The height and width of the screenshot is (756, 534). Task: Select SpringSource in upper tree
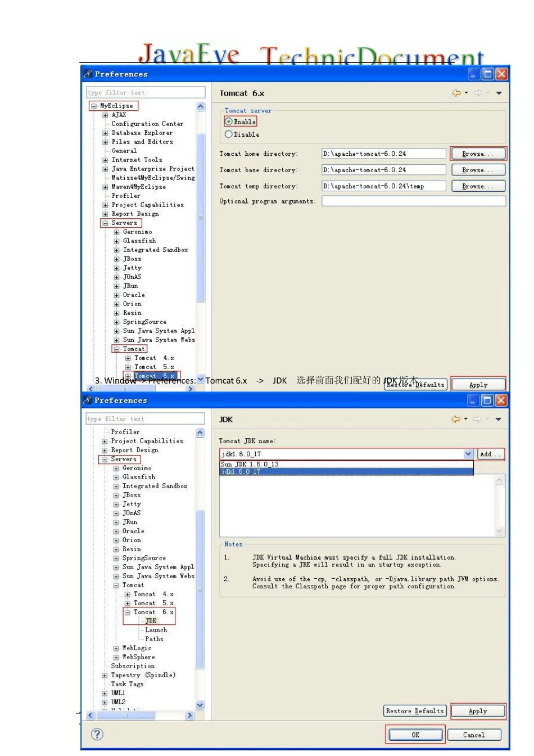point(144,322)
